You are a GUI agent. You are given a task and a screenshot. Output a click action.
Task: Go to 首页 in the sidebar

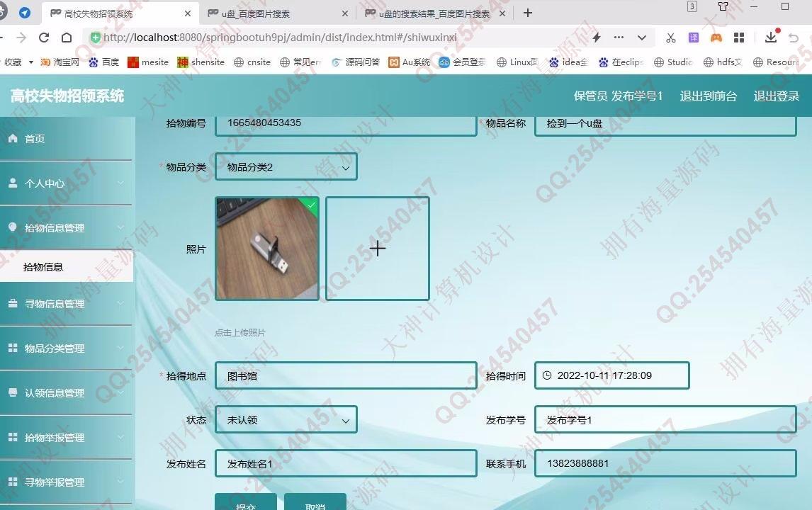67,139
